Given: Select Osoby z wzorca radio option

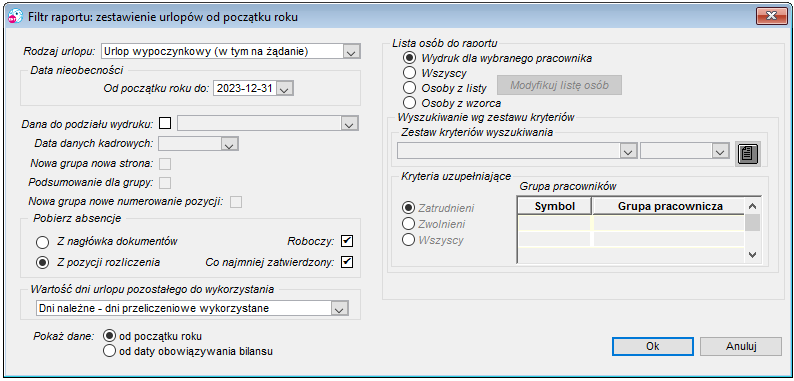Looking at the screenshot, I should [x=408, y=103].
